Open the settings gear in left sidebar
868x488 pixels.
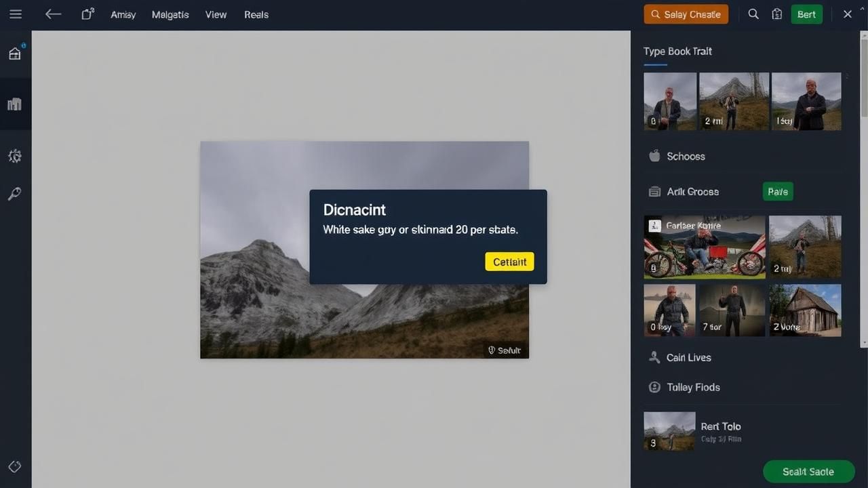[15, 157]
